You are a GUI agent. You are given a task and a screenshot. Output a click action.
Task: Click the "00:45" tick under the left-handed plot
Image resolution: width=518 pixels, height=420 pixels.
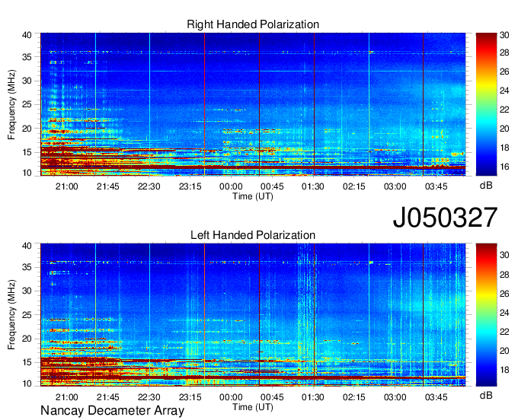[272, 397]
